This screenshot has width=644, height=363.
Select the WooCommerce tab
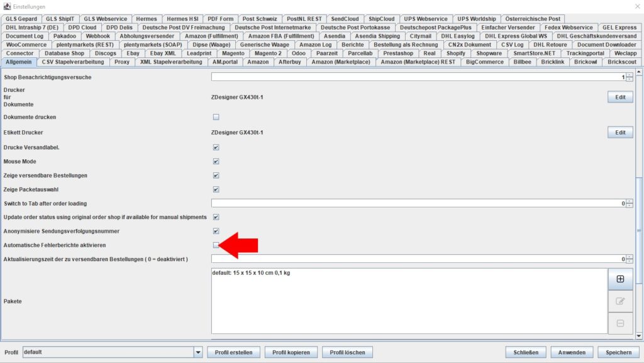coord(26,45)
